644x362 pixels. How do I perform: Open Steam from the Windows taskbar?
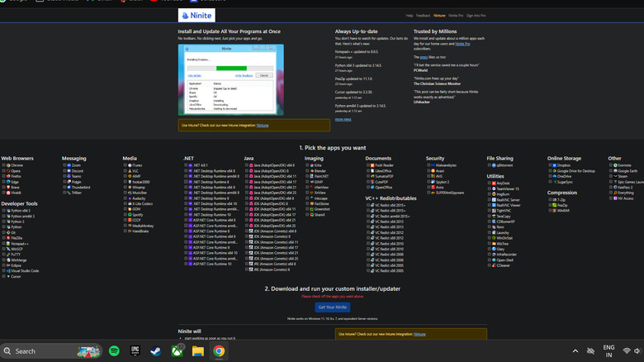coord(156,351)
